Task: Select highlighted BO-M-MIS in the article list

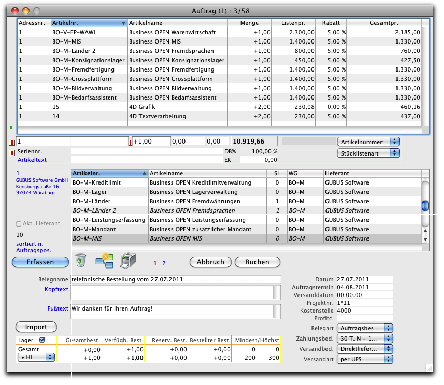Action: [x=246, y=239]
